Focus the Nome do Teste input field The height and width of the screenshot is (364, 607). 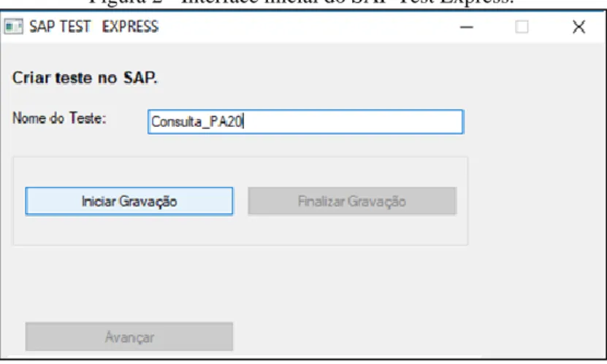pyautogui.click(x=305, y=122)
